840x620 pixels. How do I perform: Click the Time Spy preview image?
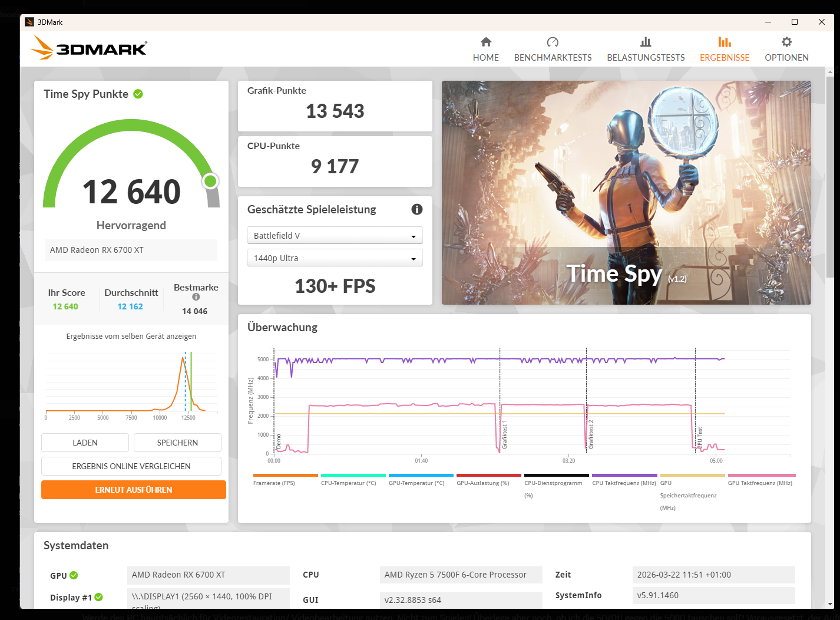click(x=626, y=193)
